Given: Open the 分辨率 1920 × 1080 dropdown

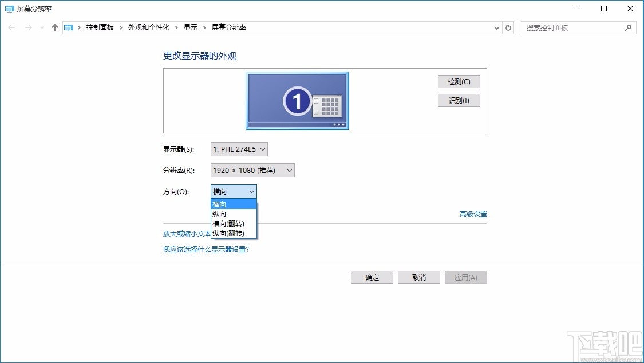Looking at the screenshot, I should pyautogui.click(x=252, y=171).
